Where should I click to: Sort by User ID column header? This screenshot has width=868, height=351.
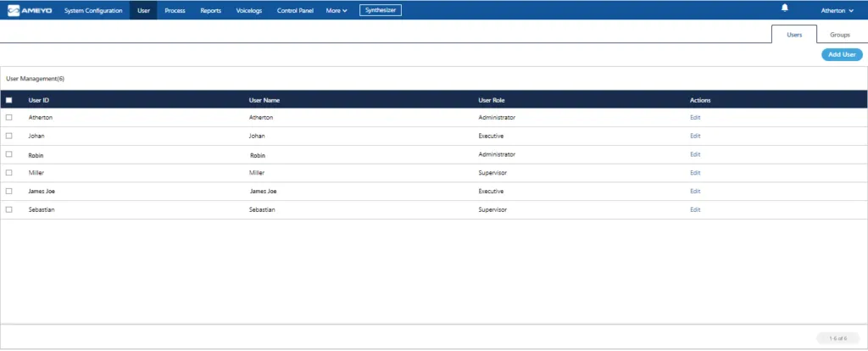point(39,100)
